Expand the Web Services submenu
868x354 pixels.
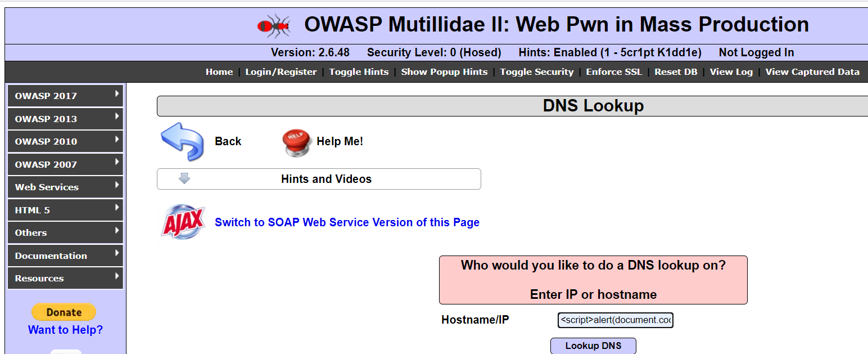[65, 187]
